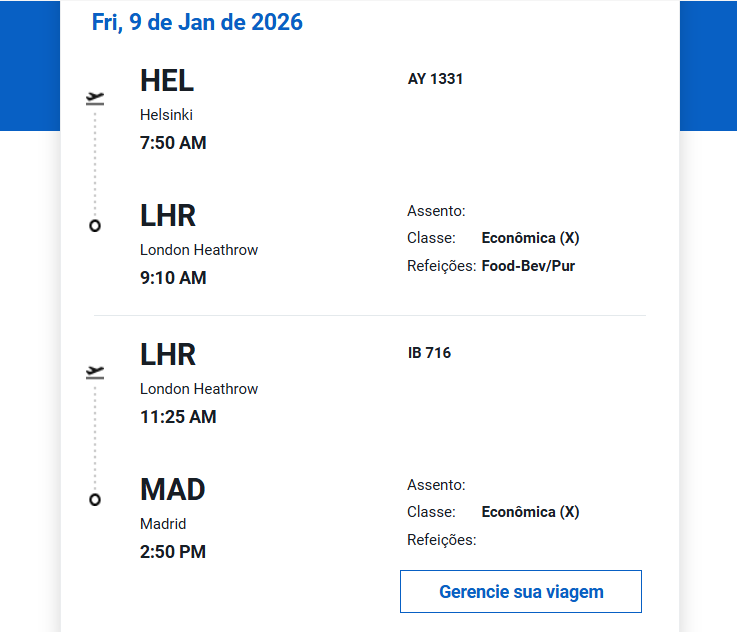The width and height of the screenshot is (737, 632).
Task: Click the Food-Bev/Pur meal value
Action: (528, 266)
